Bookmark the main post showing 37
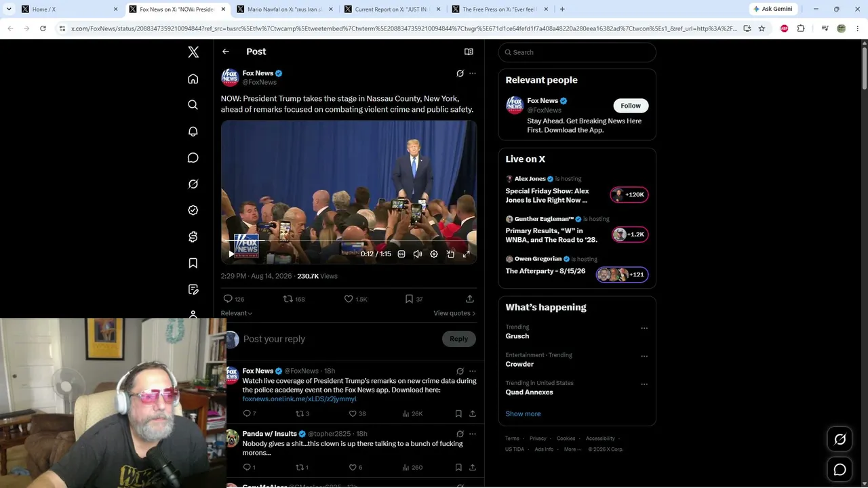The height and width of the screenshot is (488, 868). tap(414, 299)
